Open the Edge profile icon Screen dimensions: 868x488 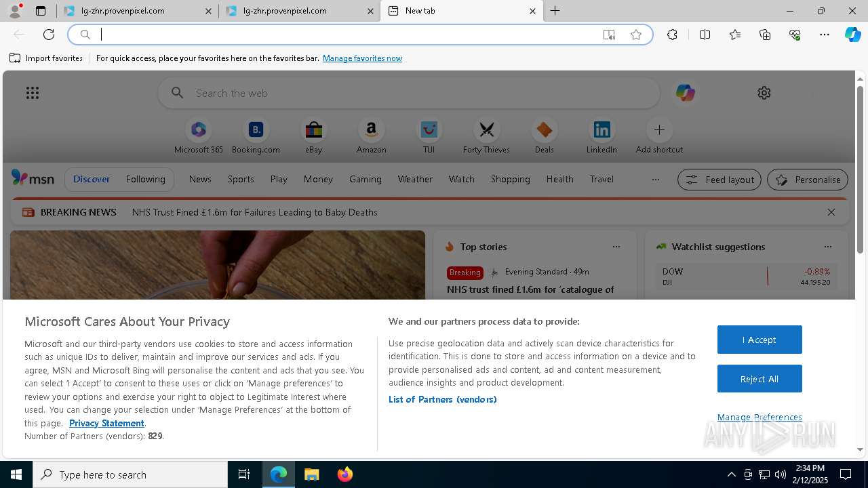click(x=15, y=11)
